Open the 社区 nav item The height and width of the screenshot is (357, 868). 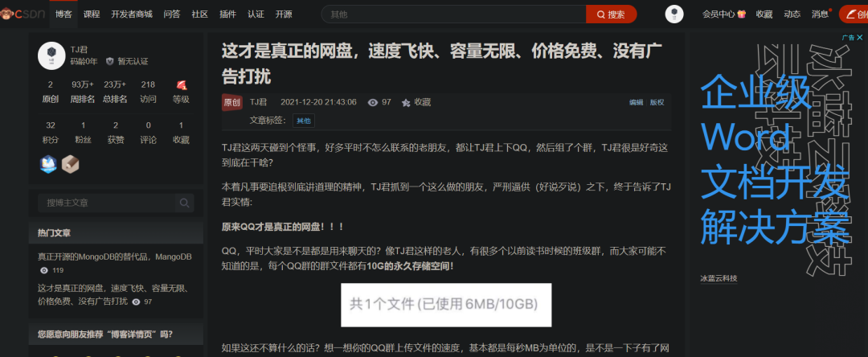[x=200, y=14]
